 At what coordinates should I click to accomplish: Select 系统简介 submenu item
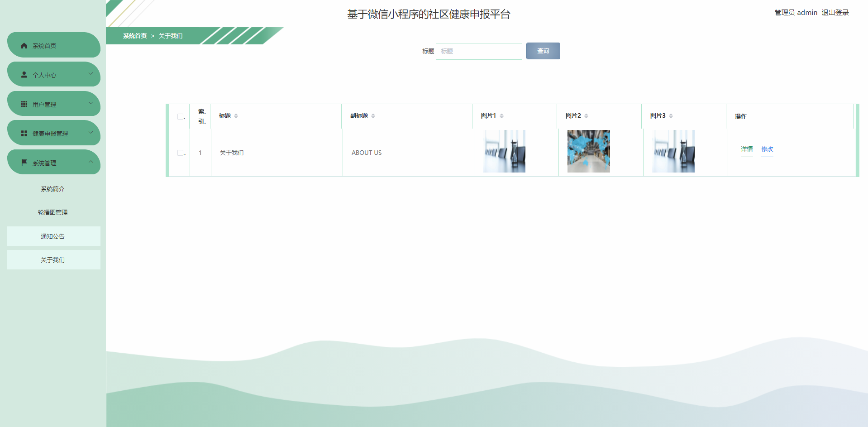53,189
